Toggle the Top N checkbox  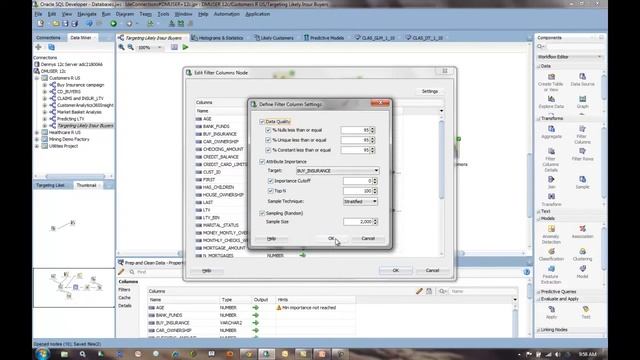(270, 191)
